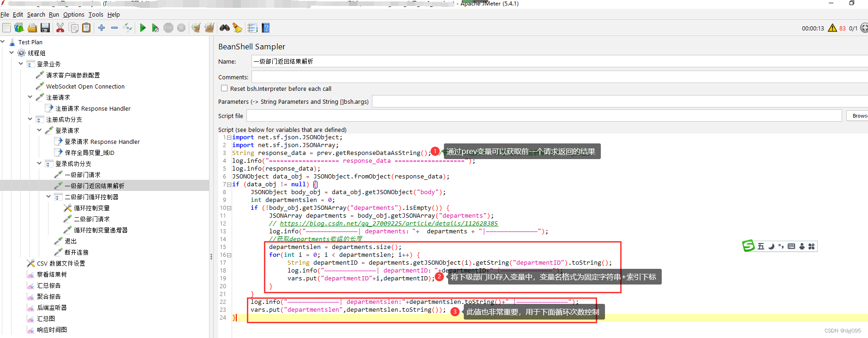Select the 察看结果树 listener item

click(x=52, y=274)
